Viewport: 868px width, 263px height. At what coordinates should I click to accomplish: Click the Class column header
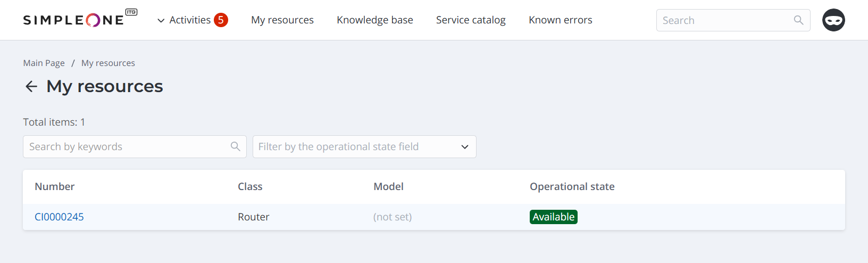pyautogui.click(x=250, y=186)
